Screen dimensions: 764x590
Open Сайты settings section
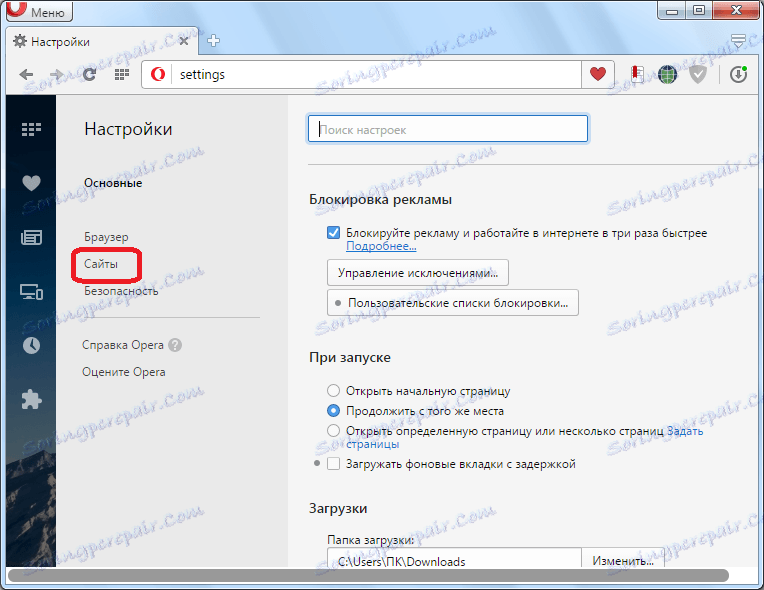click(x=101, y=264)
